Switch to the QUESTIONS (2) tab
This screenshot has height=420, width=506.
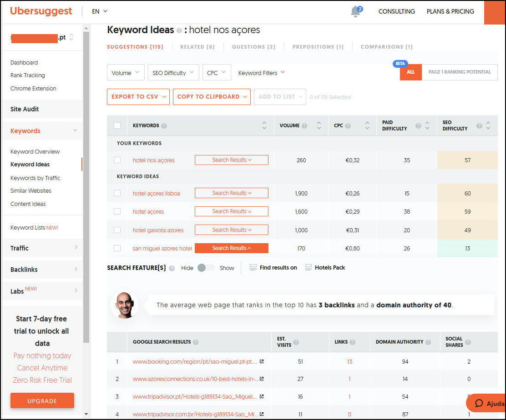click(x=253, y=47)
